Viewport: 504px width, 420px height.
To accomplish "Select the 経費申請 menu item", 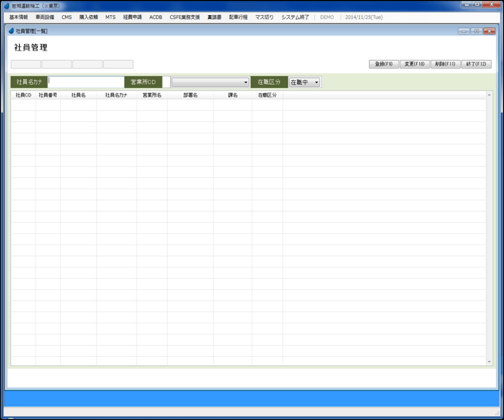I will point(132,17).
